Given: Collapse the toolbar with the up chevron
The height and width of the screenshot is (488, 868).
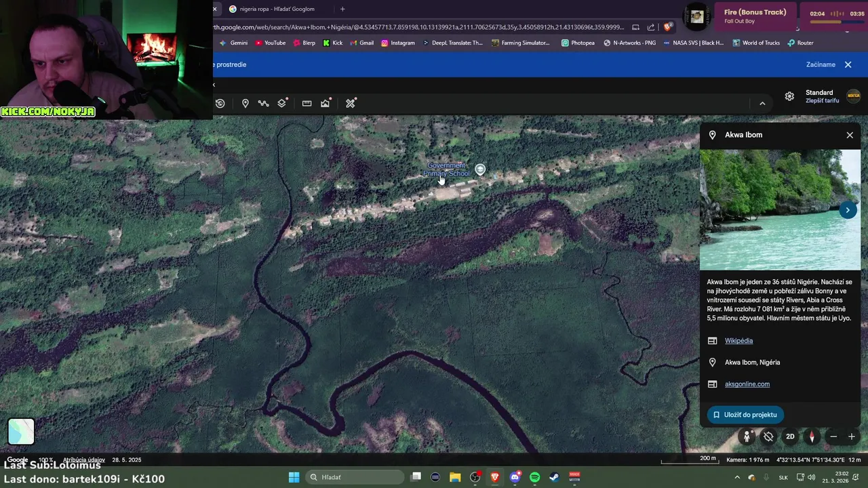Looking at the screenshot, I should pyautogui.click(x=762, y=103).
